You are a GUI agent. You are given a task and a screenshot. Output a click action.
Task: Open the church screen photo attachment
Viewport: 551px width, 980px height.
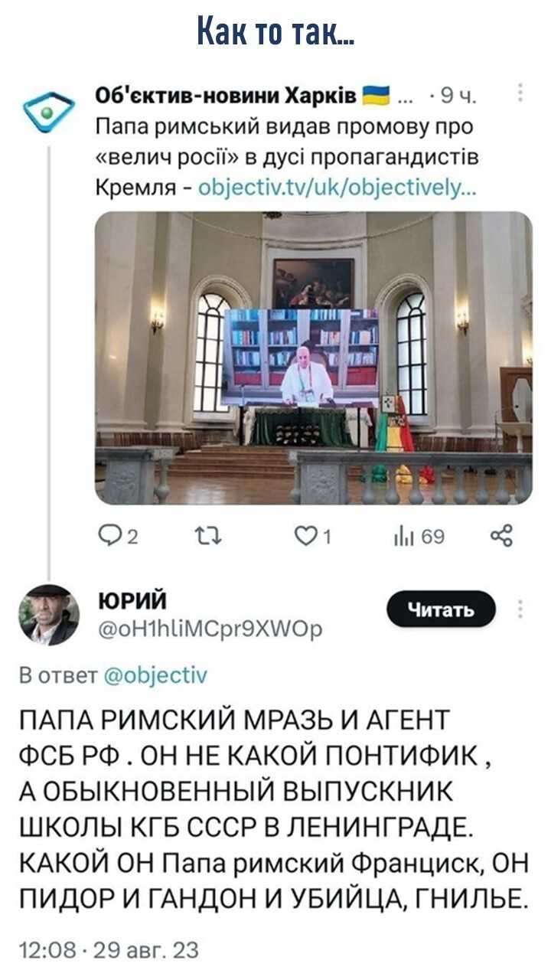click(313, 358)
